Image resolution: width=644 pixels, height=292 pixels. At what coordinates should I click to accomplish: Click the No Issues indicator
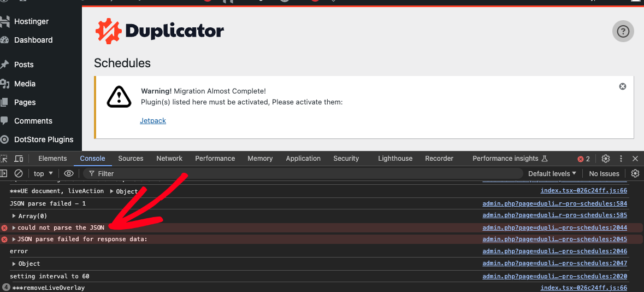[604, 173]
